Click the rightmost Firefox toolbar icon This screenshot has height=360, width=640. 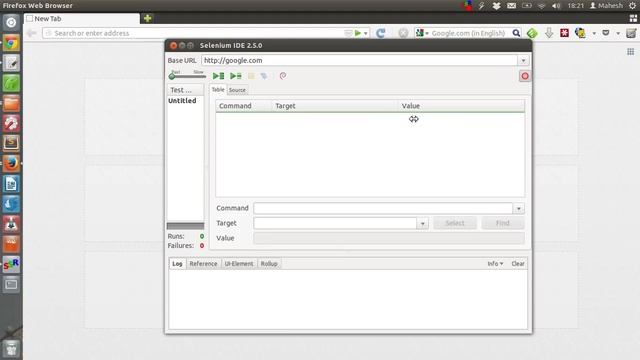tap(631, 33)
